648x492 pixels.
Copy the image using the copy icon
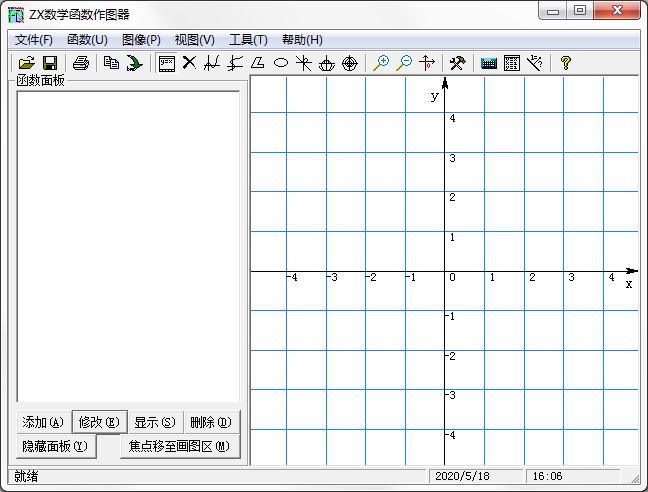111,63
